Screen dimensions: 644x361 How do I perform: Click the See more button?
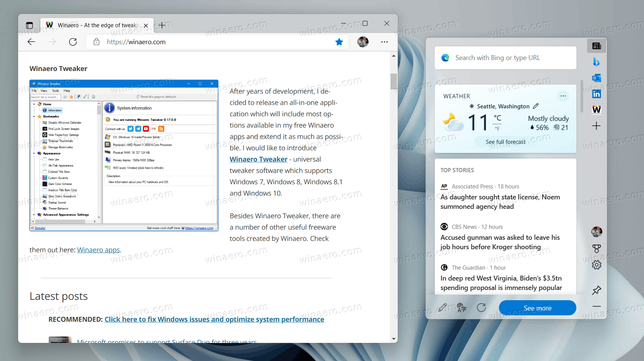(x=537, y=308)
